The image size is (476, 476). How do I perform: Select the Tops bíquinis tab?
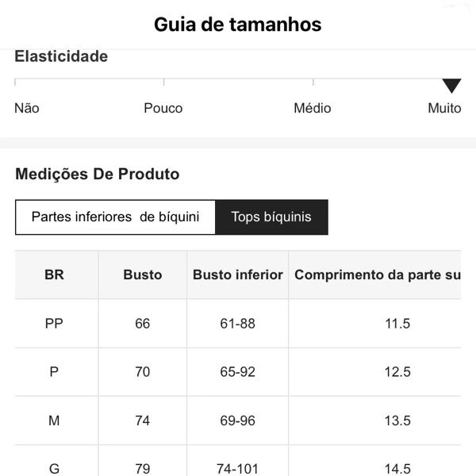click(271, 217)
